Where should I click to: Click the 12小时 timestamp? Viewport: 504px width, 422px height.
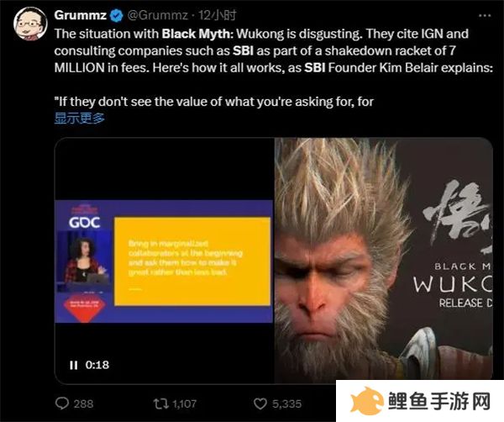(x=217, y=15)
